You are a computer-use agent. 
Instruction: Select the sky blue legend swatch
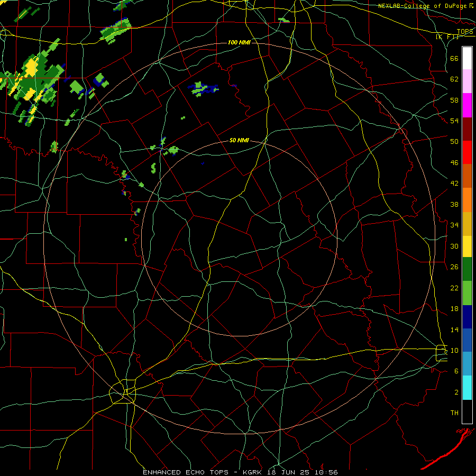click(467, 364)
